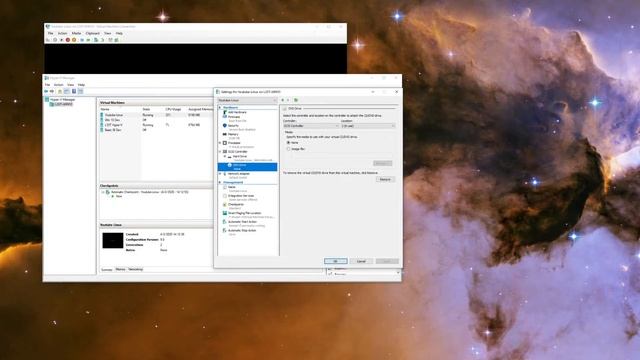Open Action menu in VM Connection window
The height and width of the screenshot is (360, 640).
(62, 33)
